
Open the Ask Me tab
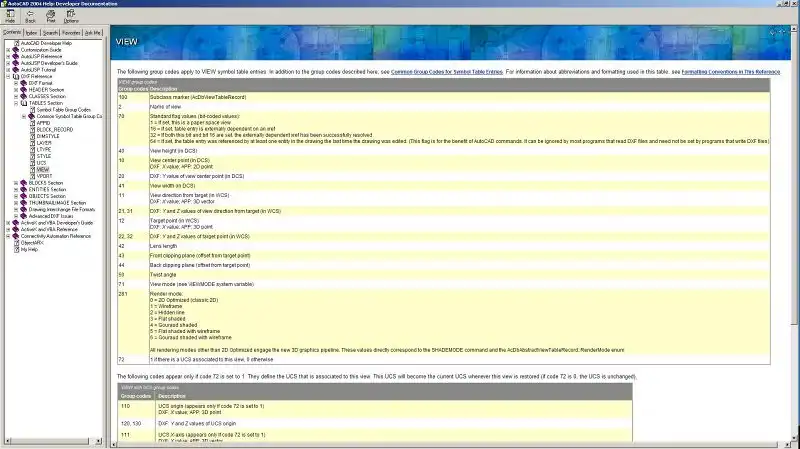point(92,33)
